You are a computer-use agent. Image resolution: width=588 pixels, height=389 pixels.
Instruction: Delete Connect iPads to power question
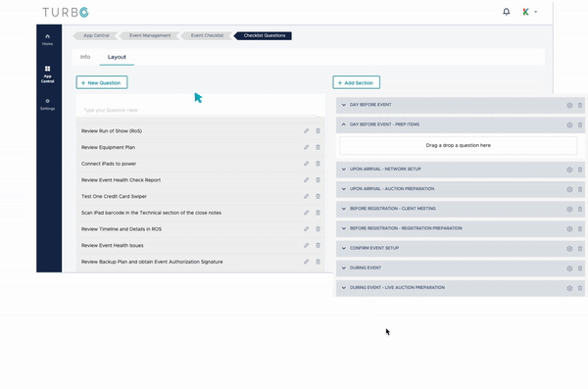[x=318, y=164]
